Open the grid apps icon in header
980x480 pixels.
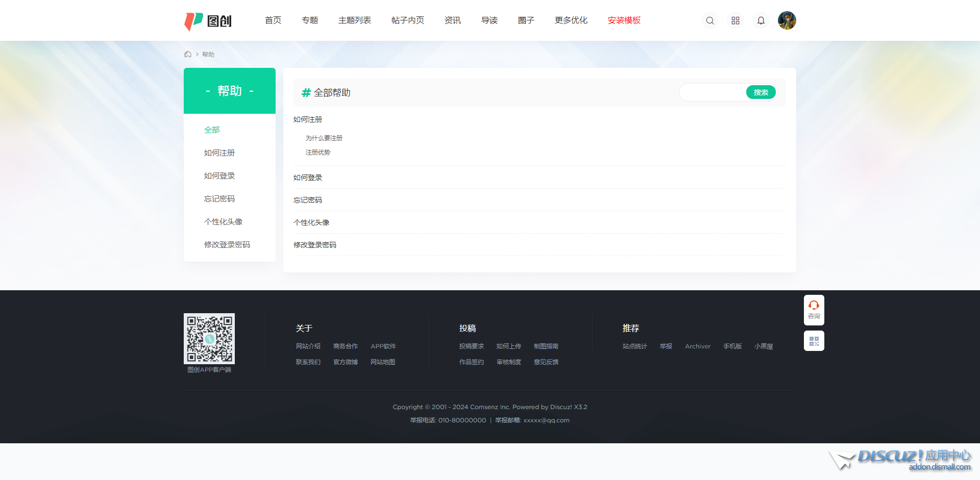[x=735, y=21]
